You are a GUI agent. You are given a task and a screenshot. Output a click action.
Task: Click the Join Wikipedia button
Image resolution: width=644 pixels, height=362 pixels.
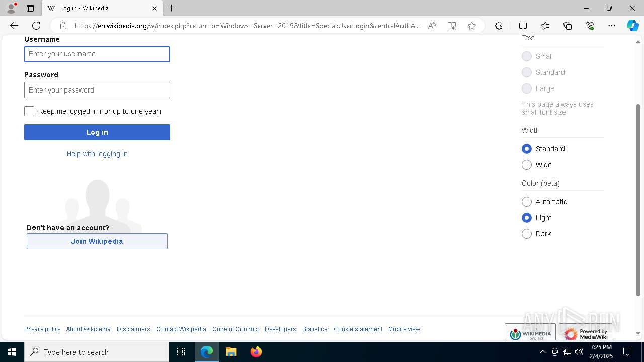[x=97, y=241]
